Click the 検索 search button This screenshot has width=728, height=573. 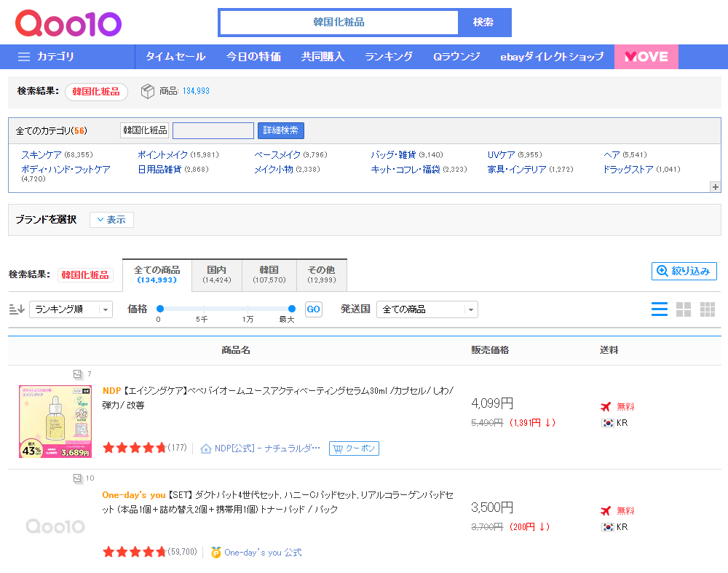point(483,23)
